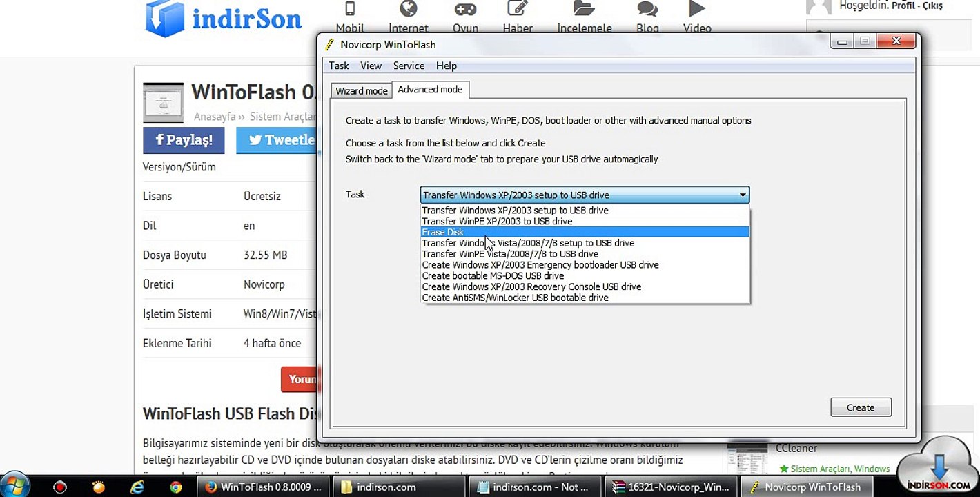
Task: Click the WinToFlash USB Flash heading text
Action: click(229, 413)
